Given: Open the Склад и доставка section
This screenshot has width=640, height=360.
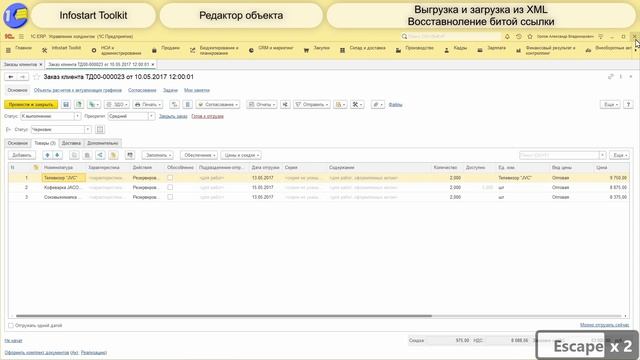Looking at the screenshot, I should [x=363, y=50].
